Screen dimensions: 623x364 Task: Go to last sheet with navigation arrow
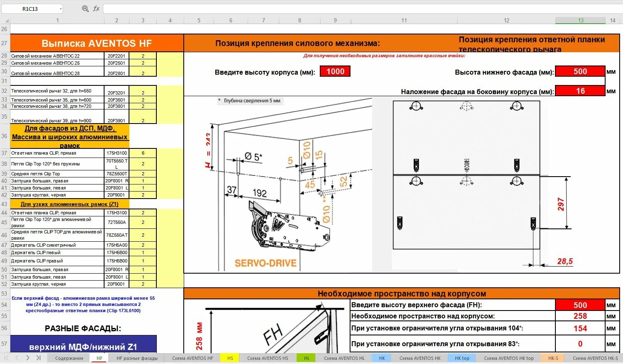click(38, 358)
